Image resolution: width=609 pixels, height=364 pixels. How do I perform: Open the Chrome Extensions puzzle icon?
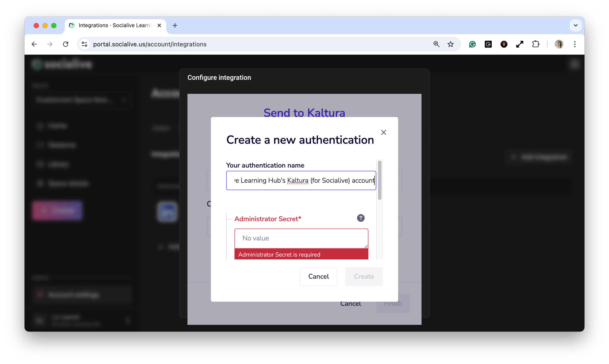point(535,44)
